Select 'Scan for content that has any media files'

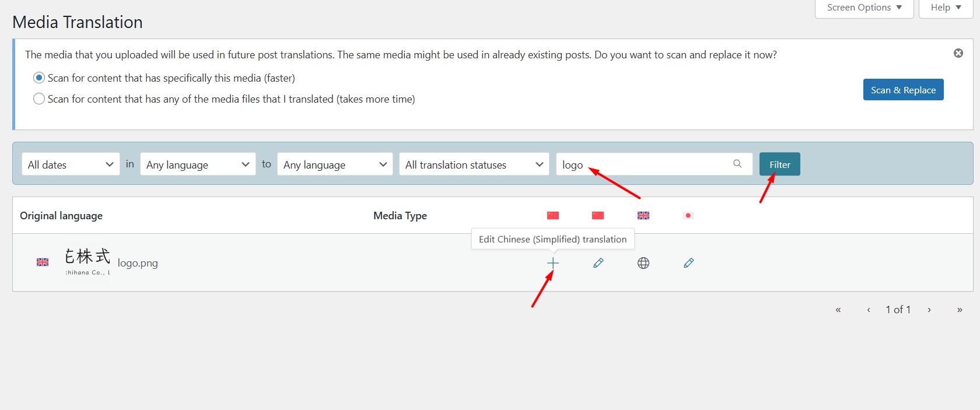point(39,99)
